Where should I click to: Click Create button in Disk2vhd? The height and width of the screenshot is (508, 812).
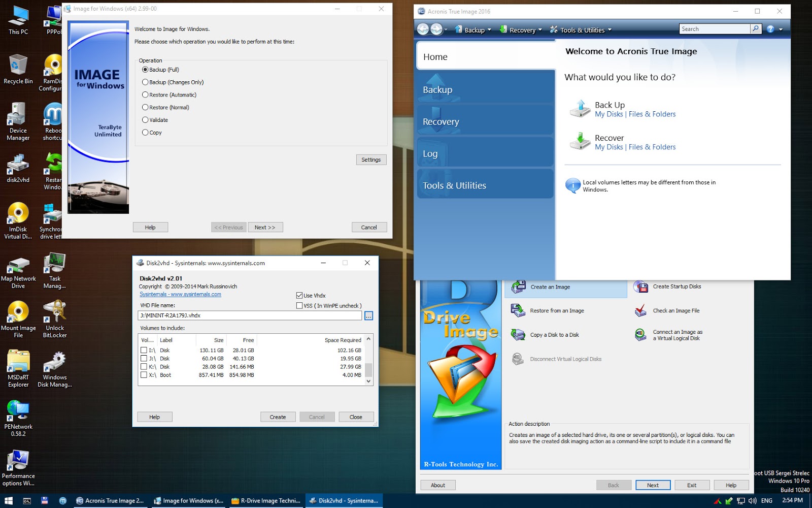[278, 417]
